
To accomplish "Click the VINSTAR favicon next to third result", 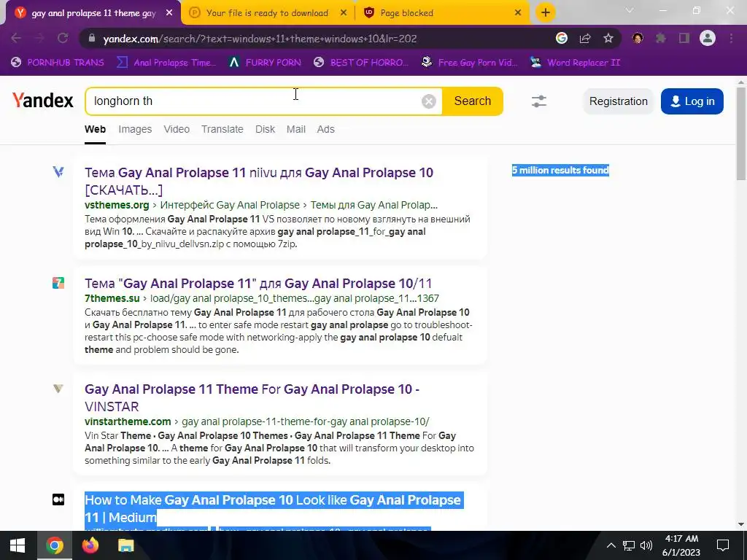I will pos(58,389).
